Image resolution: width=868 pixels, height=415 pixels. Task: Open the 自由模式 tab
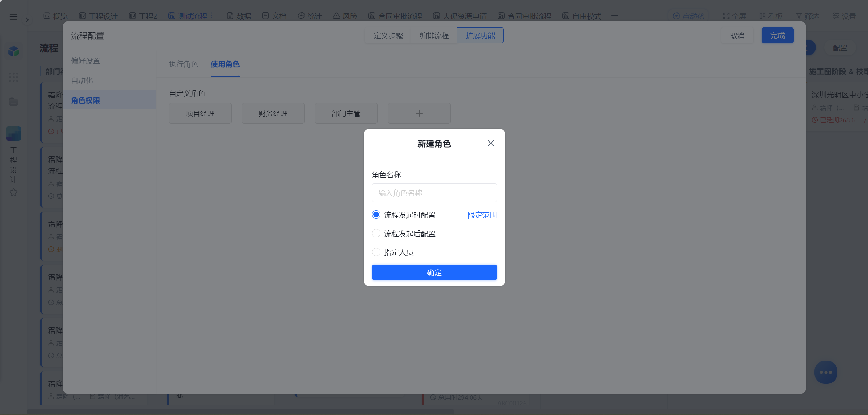coord(582,16)
